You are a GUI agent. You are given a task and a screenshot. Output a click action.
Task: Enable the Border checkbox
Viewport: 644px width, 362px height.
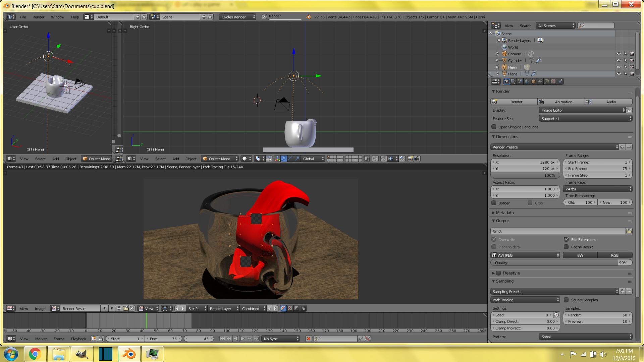(x=494, y=203)
